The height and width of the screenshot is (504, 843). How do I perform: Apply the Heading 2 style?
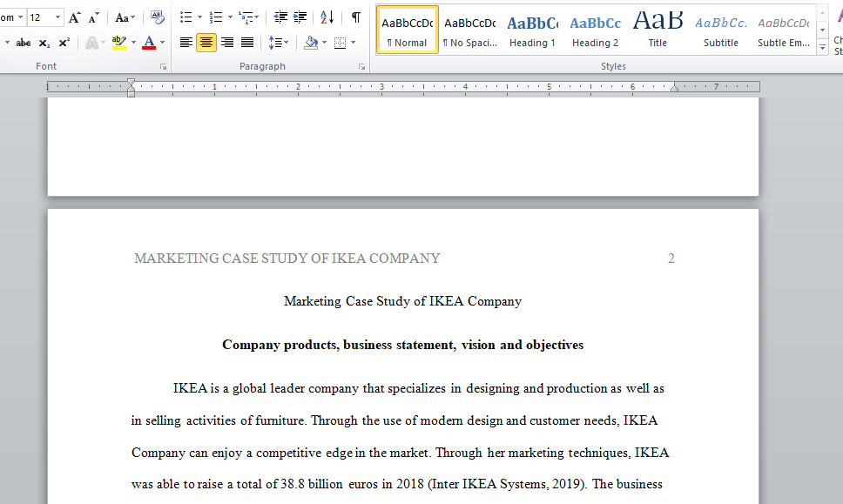point(595,30)
